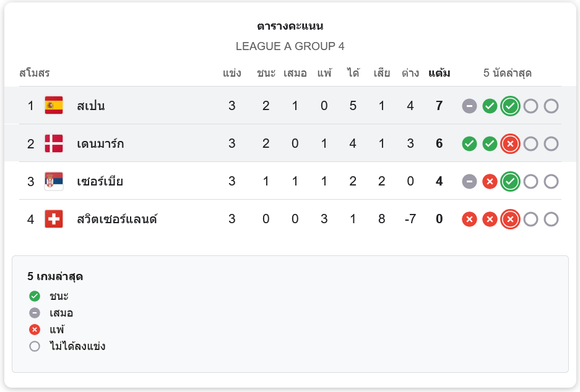Open the สวิตเซอร์แลนด์ team link
Screen dimensions: 580x392
[x=117, y=219]
